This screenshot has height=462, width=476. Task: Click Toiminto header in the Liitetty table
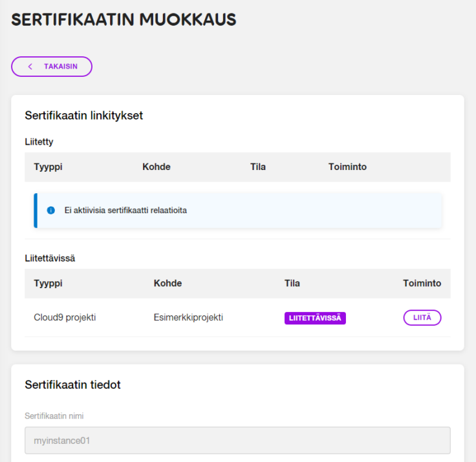(347, 167)
